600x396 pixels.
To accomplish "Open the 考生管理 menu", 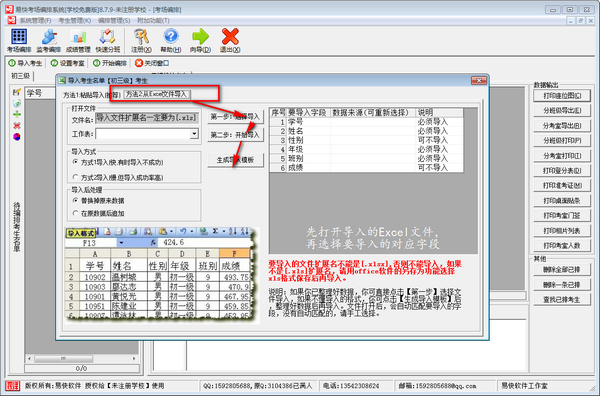I will 75,20.
